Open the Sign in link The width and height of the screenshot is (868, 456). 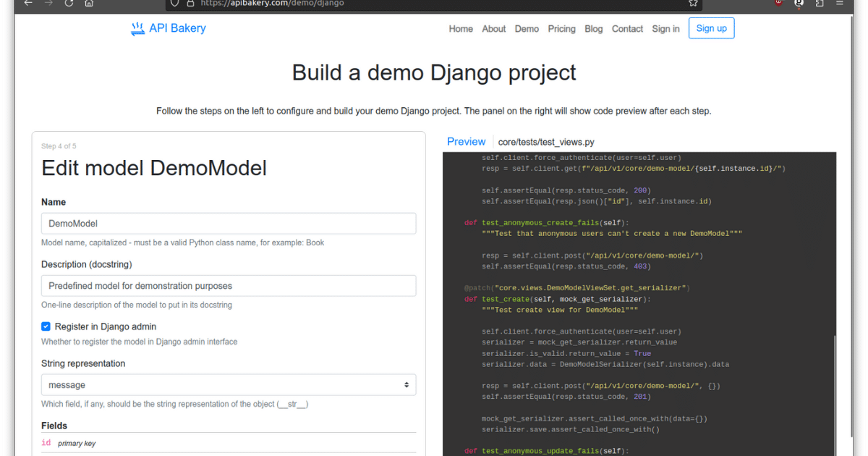[x=665, y=29]
